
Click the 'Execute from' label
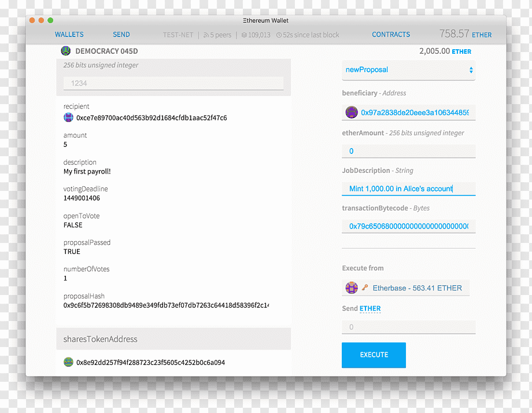(x=363, y=268)
